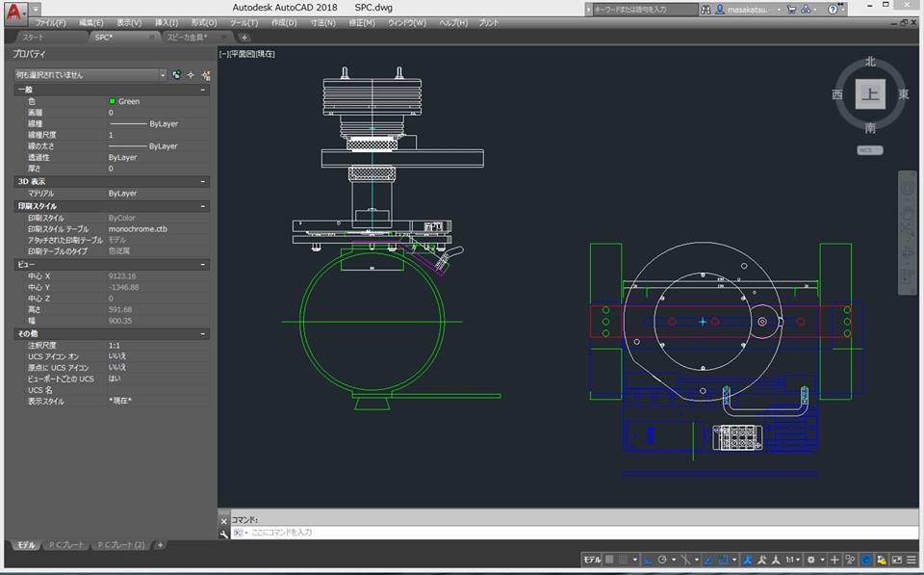Collapse the ビュー properties section
The image size is (924, 575).
(203, 264)
